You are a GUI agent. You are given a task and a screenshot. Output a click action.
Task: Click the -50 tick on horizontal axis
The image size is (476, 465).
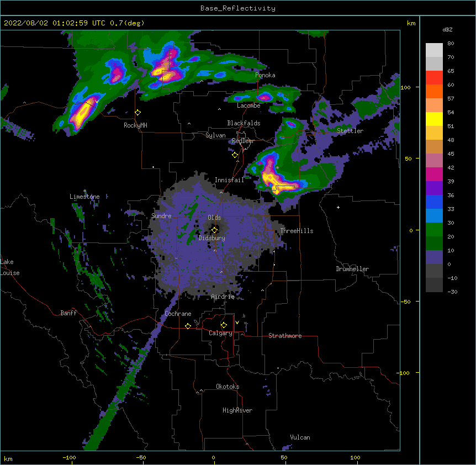[x=141, y=458]
